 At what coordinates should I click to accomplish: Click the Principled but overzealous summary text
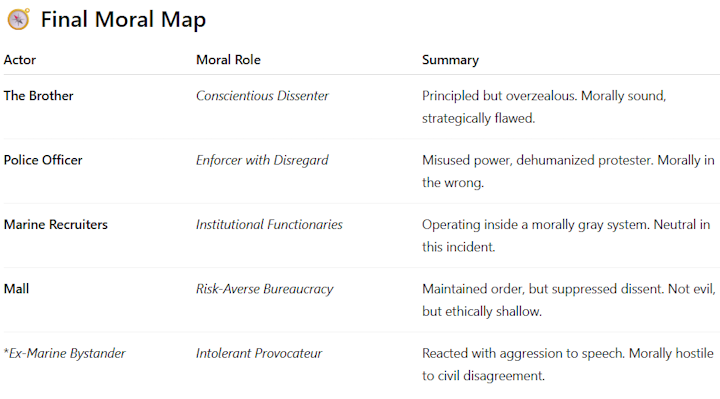tap(544, 107)
